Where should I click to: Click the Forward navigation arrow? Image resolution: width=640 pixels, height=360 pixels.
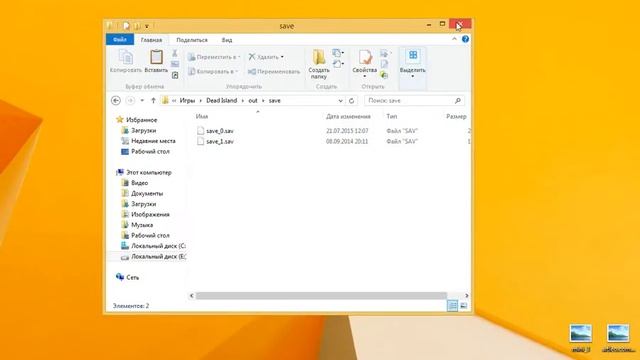pos(130,100)
